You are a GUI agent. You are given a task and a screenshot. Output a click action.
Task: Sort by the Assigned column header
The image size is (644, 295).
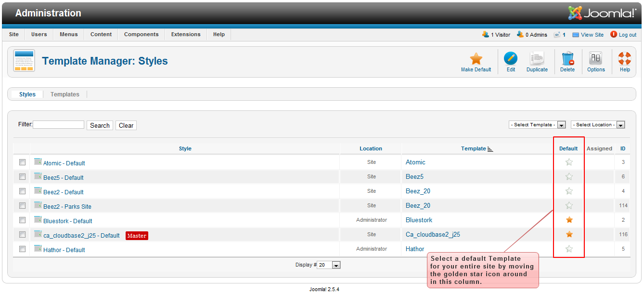click(599, 149)
